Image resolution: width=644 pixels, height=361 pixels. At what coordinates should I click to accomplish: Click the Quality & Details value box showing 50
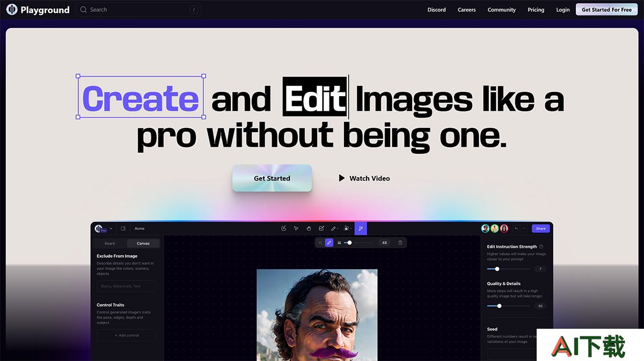pyautogui.click(x=540, y=306)
